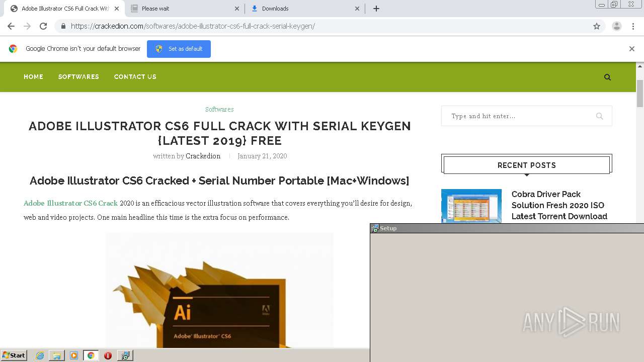
Task: Click the browser Forward arrow
Action: coord(27,26)
